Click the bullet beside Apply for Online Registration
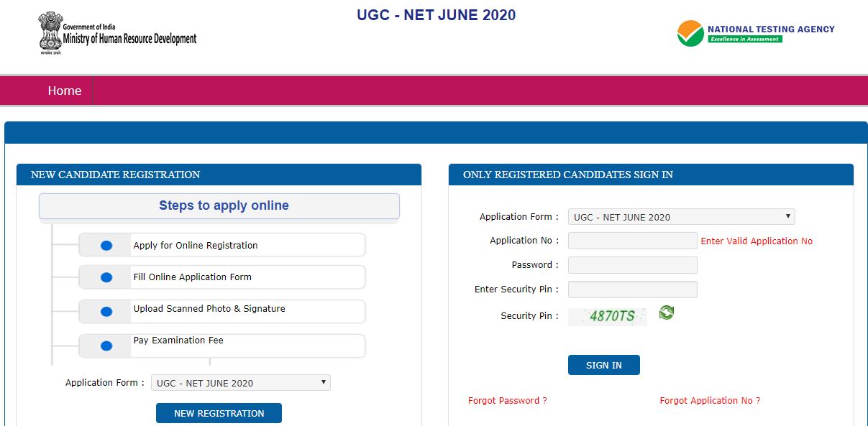 pyautogui.click(x=106, y=244)
